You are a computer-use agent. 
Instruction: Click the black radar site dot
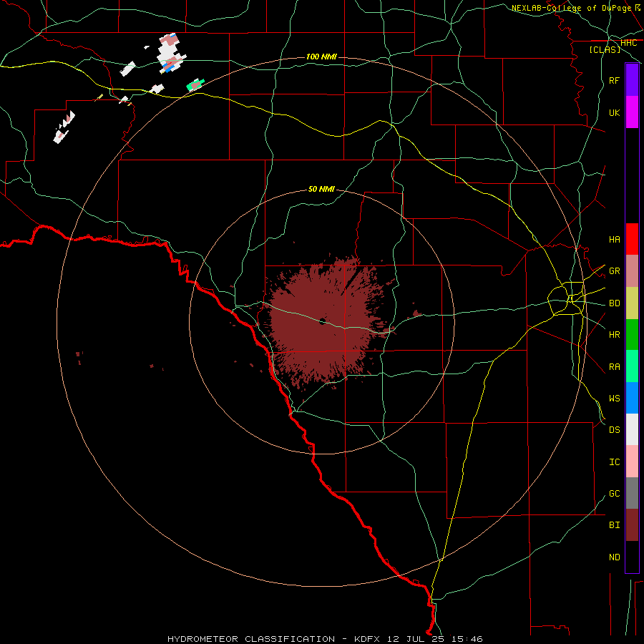pos(323,321)
